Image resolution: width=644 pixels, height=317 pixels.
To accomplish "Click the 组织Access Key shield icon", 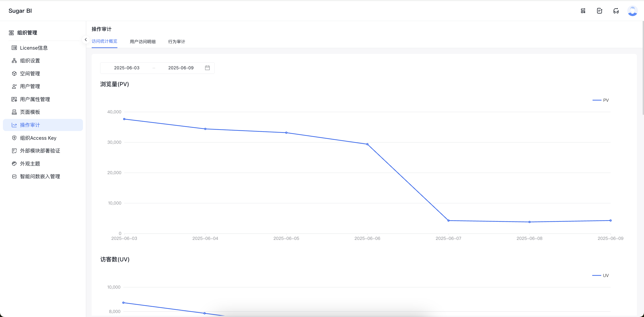I will pos(14,138).
